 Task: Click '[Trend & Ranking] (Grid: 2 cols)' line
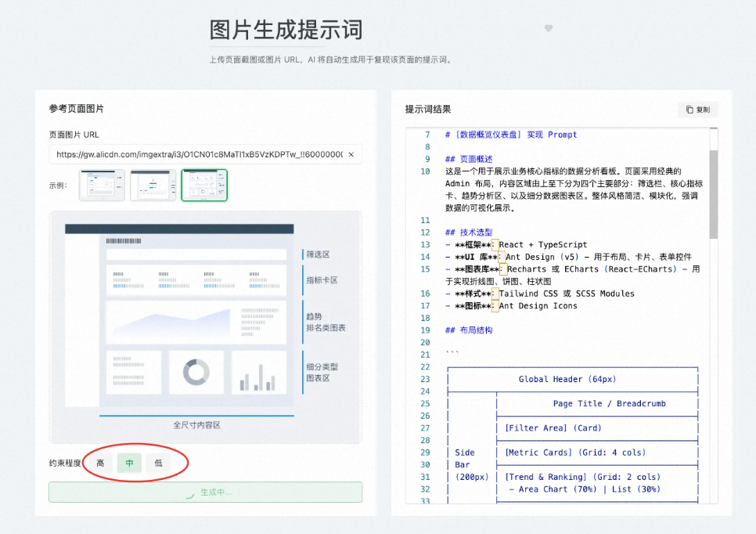tap(582, 477)
